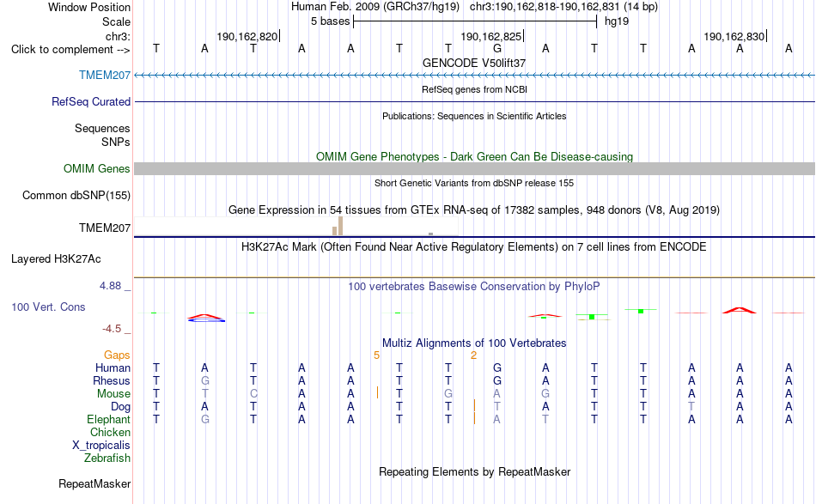Click '100 vertebrates Basewise Conservation by PhyloP' title

pos(474,286)
